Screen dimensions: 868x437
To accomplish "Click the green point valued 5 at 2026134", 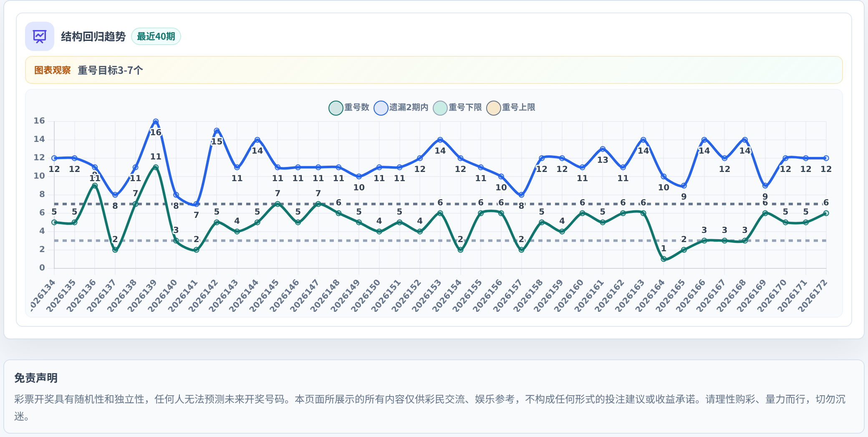I will (x=54, y=222).
